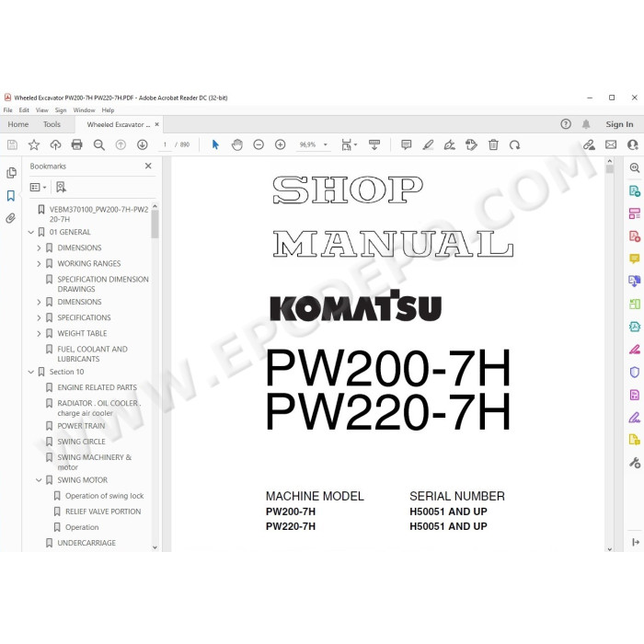Open More Tools wrench icon
The width and height of the screenshot is (644, 644).
[x=635, y=463]
